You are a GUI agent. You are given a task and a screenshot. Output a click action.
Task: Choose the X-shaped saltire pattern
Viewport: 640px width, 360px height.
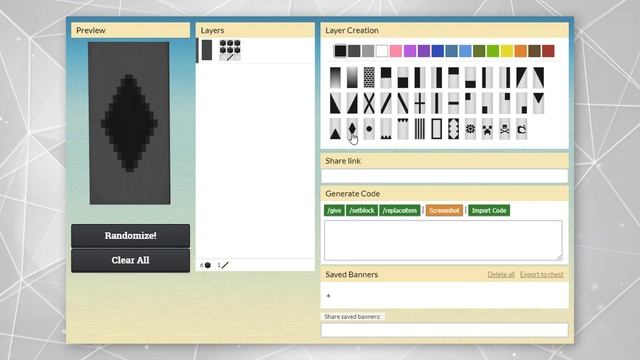(369, 103)
